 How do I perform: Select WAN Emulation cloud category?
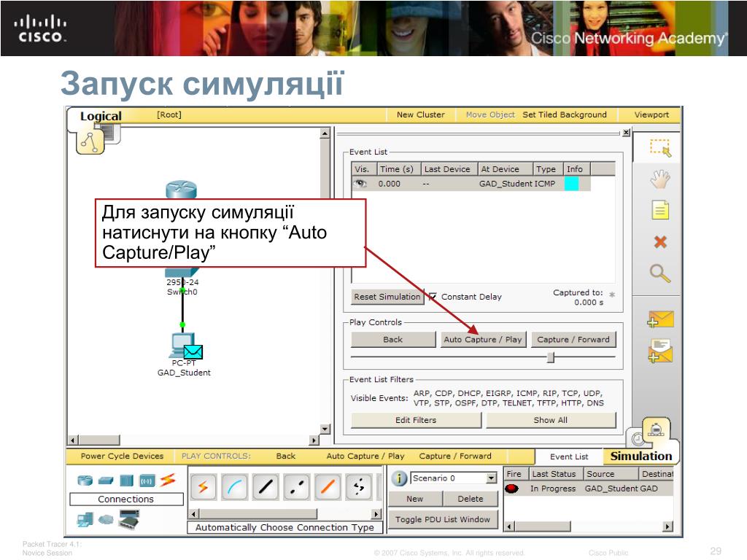tap(106, 519)
